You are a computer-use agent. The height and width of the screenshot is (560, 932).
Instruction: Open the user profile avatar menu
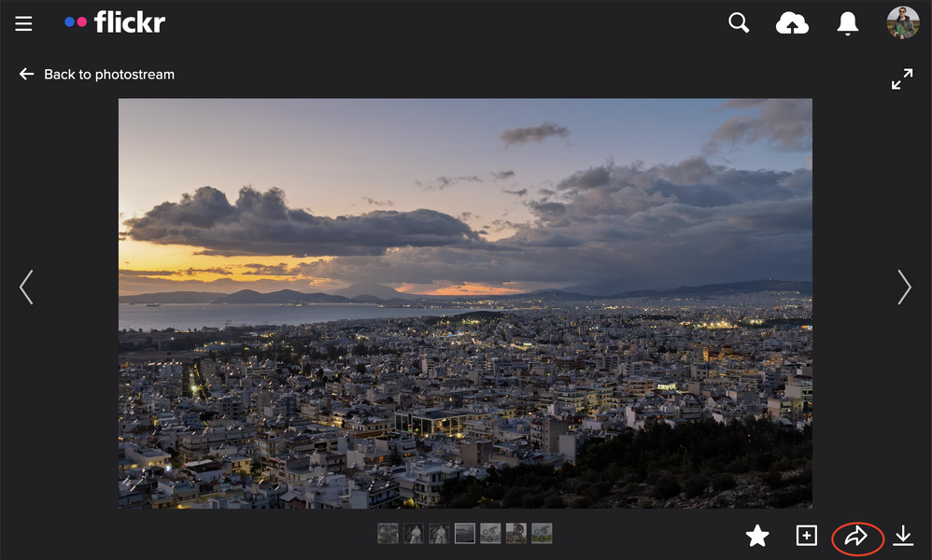coord(902,23)
